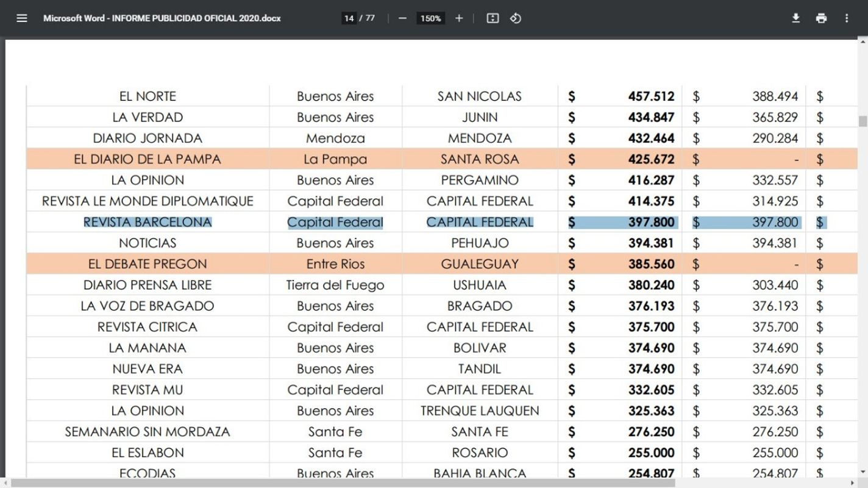
Task: Open the sidebar menu hamburger icon
Action: tap(22, 18)
